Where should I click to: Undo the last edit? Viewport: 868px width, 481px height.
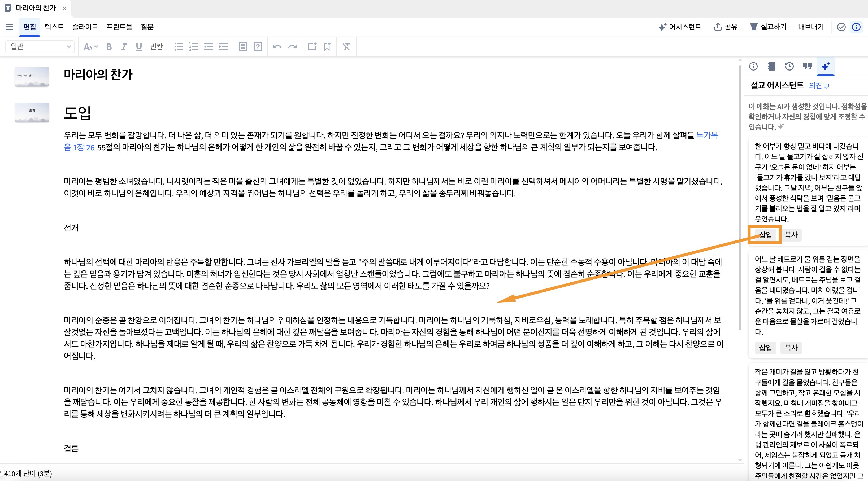277,46
